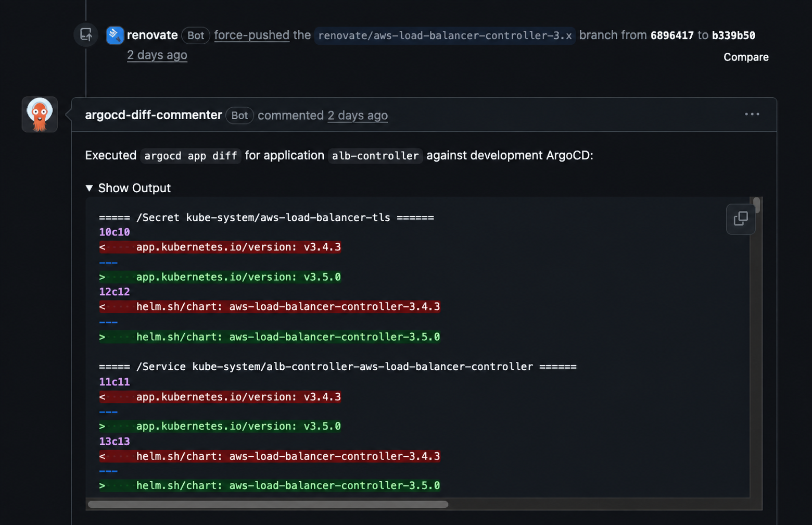Open commit b339b50
This screenshot has height=525, width=812.
click(x=733, y=35)
